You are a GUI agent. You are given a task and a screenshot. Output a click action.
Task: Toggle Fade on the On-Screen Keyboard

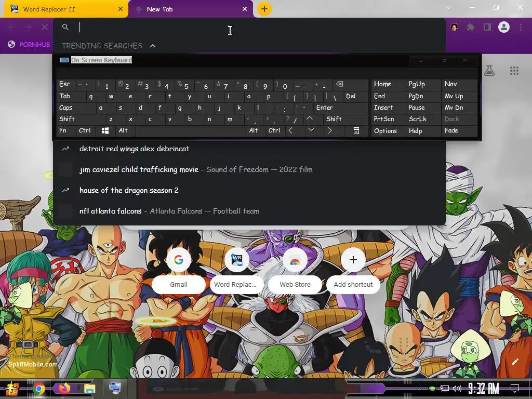click(x=459, y=130)
